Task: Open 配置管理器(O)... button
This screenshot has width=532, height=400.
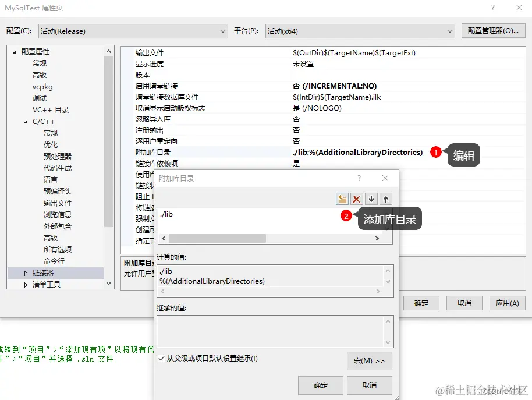Action: coord(494,31)
